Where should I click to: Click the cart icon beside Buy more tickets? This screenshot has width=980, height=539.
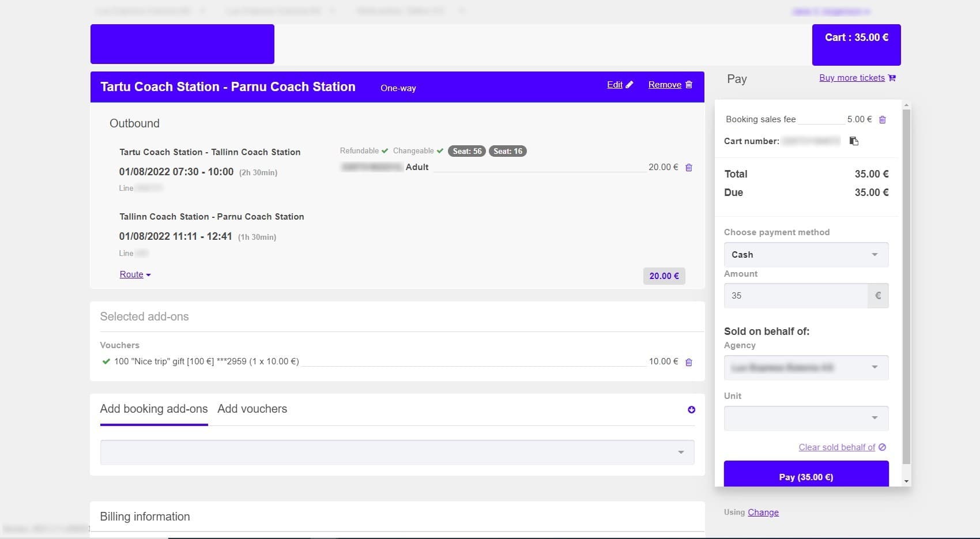[x=892, y=78]
